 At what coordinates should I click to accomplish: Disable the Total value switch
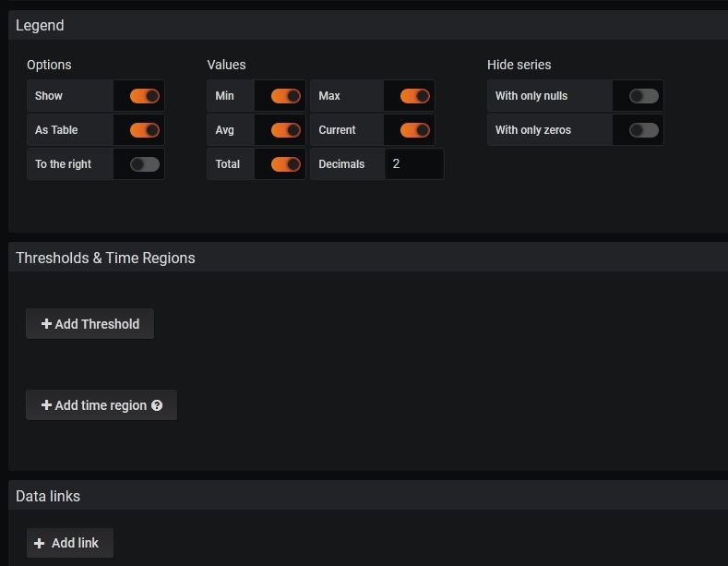(x=285, y=164)
